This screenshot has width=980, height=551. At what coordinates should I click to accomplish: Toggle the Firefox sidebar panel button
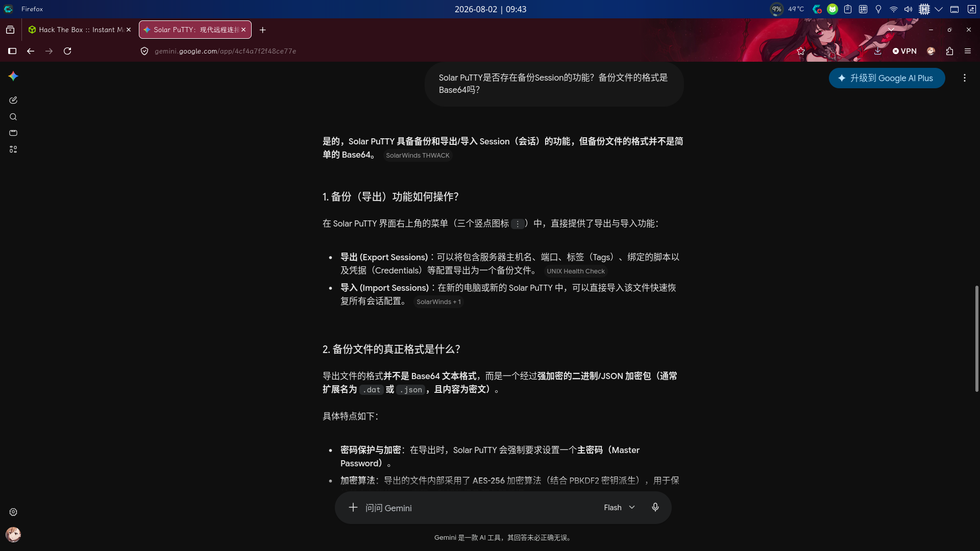point(12,51)
